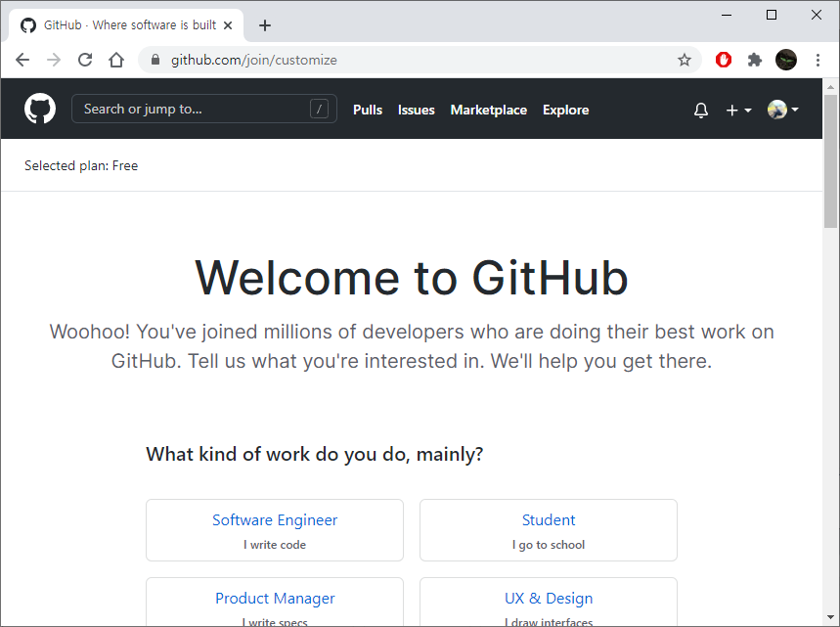Image resolution: width=840 pixels, height=627 pixels.
Task: Click the browser forward arrow
Action: [54, 60]
